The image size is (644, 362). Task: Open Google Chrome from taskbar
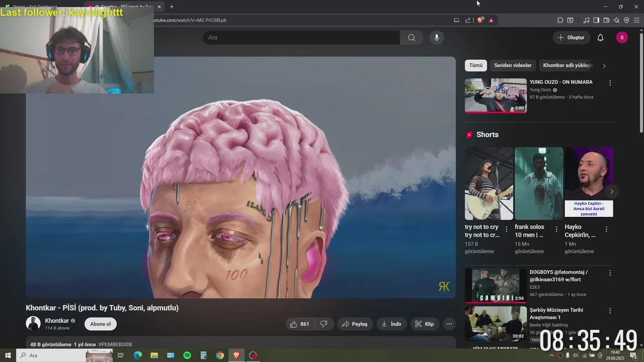coord(220,355)
